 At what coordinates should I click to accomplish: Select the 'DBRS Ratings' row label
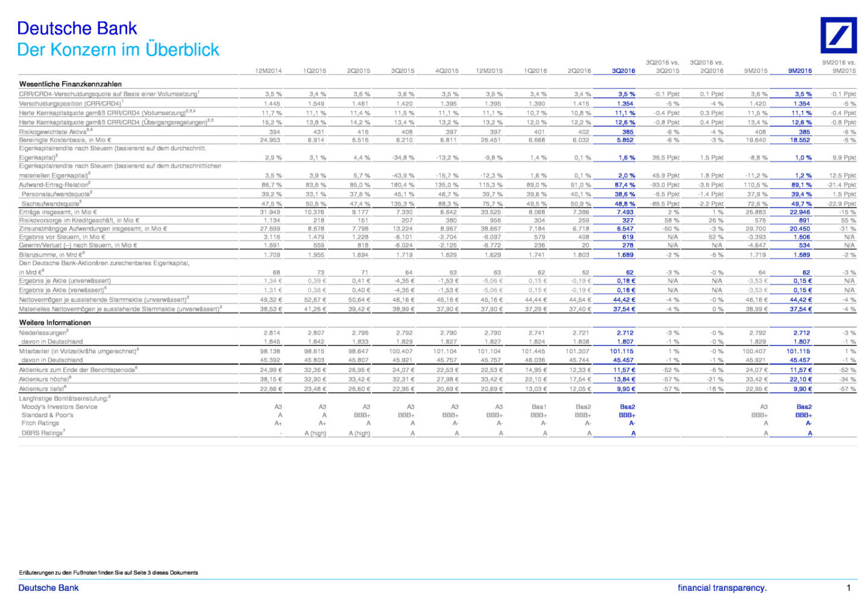point(43,433)
